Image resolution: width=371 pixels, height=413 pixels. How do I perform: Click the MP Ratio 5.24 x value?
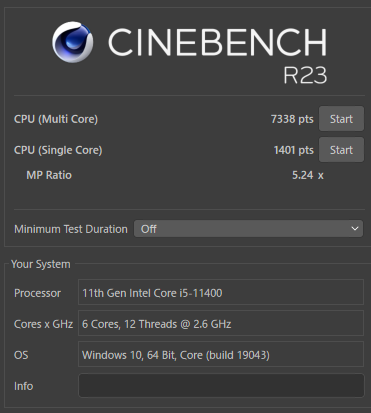(x=308, y=175)
